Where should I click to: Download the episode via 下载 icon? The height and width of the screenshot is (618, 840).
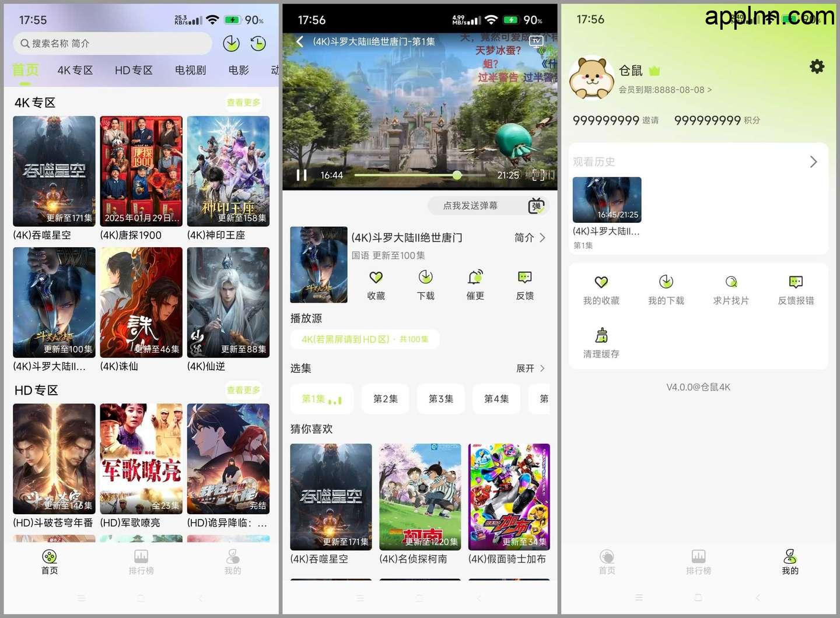pyautogui.click(x=426, y=277)
